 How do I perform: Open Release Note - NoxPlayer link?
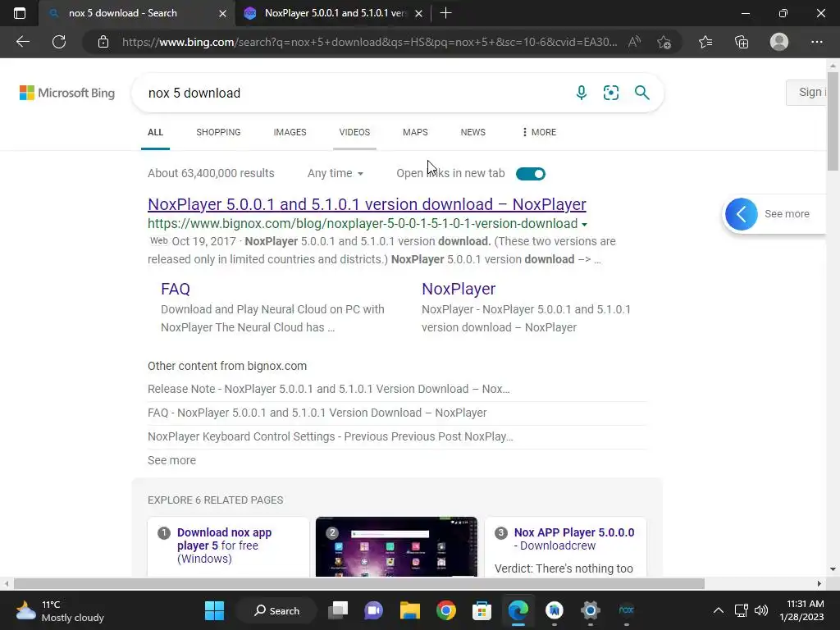click(328, 389)
